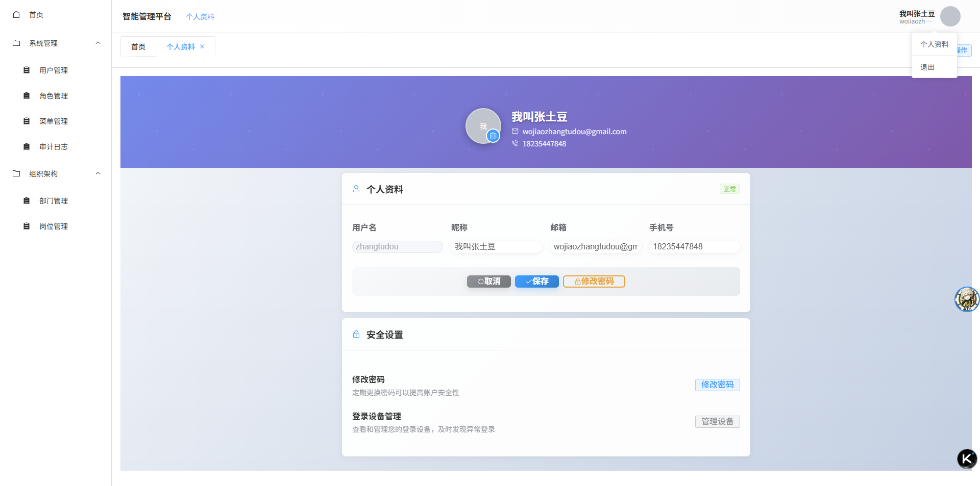Open 审计日志 in the sidebar
Viewport: 980px width, 486px height.
pos(54,146)
